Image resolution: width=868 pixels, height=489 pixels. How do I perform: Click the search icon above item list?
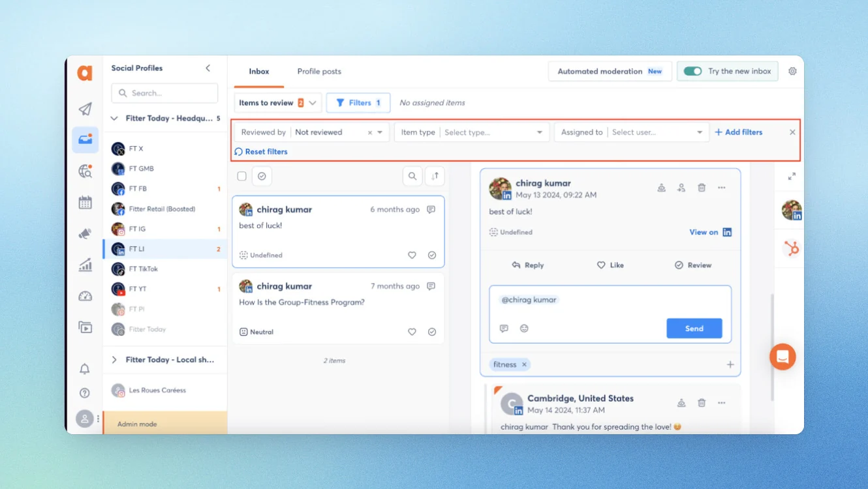pos(412,176)
